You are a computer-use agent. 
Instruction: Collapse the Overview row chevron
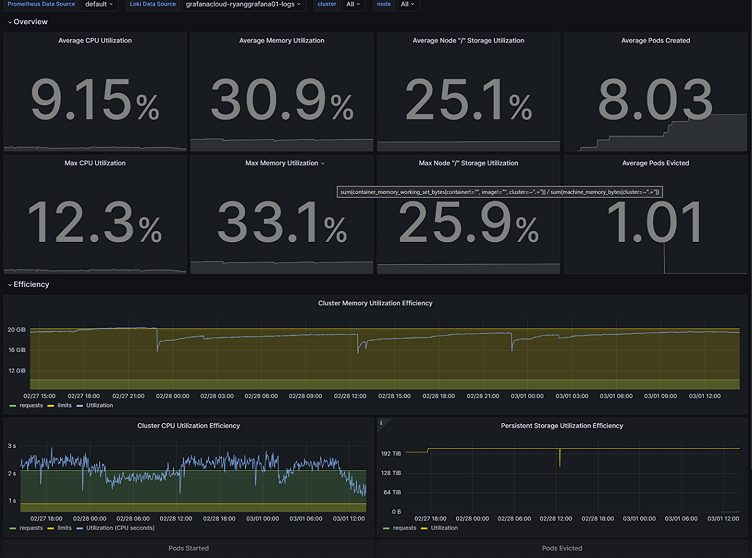click(9, 22)
